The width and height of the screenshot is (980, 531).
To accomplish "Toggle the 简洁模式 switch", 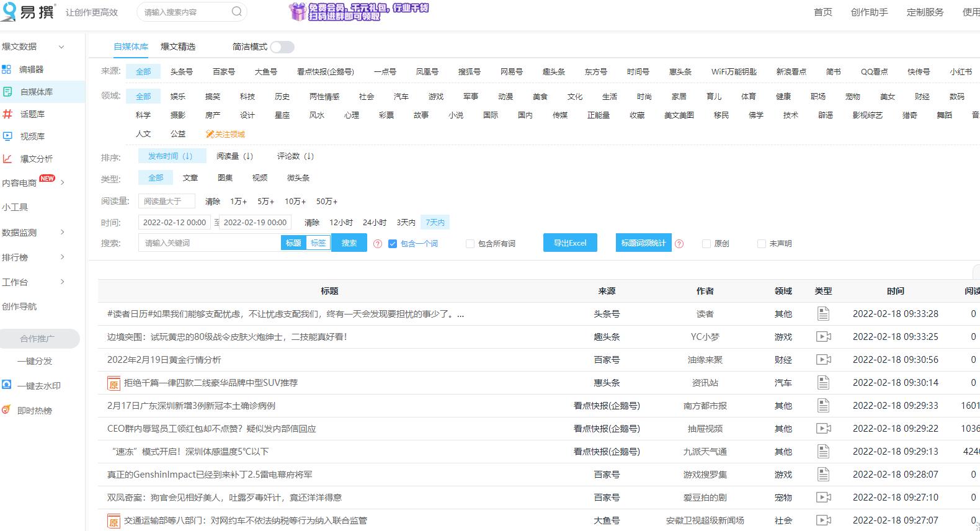I will 282,47.
